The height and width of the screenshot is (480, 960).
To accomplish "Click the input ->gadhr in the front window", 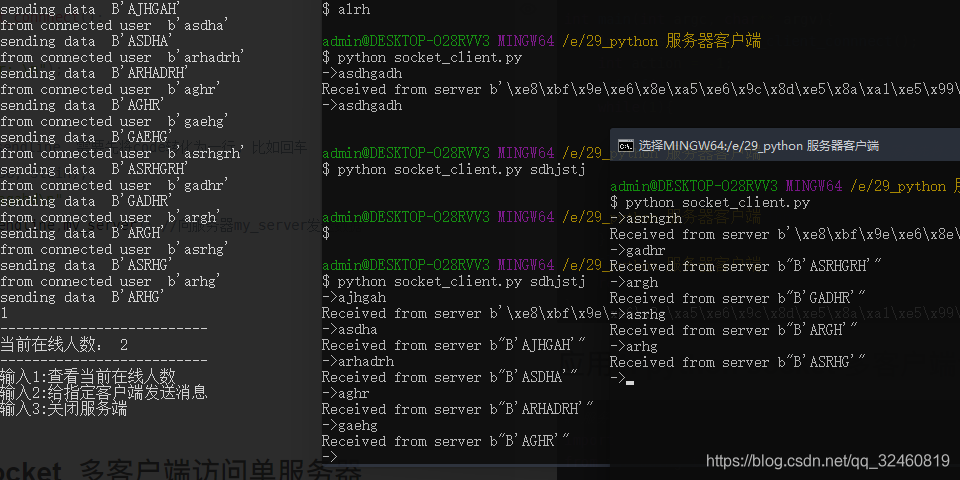I will 638,250.
